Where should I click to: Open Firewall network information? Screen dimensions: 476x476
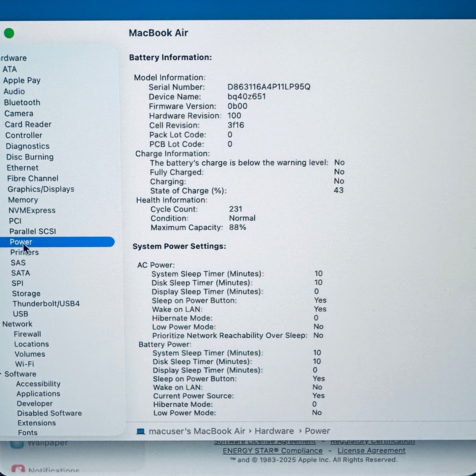(x=28, y=334)
